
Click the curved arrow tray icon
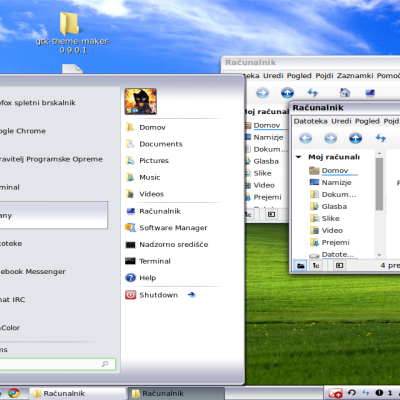(x=352, y=393)
